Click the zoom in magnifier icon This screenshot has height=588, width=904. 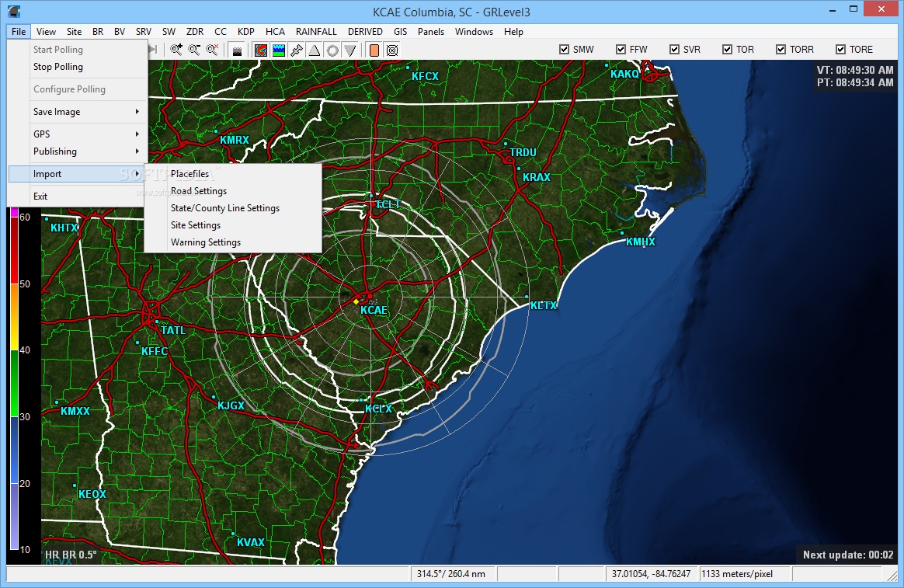pos(176,50)
